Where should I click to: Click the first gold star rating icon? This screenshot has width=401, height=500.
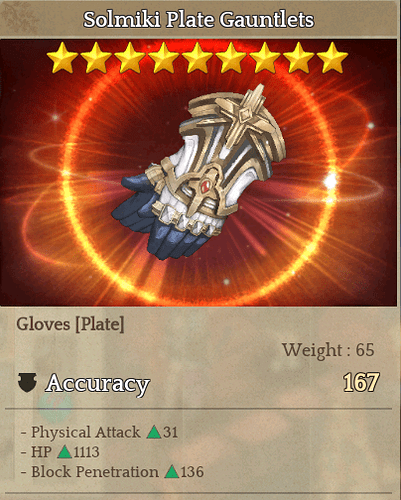[62, 58]
